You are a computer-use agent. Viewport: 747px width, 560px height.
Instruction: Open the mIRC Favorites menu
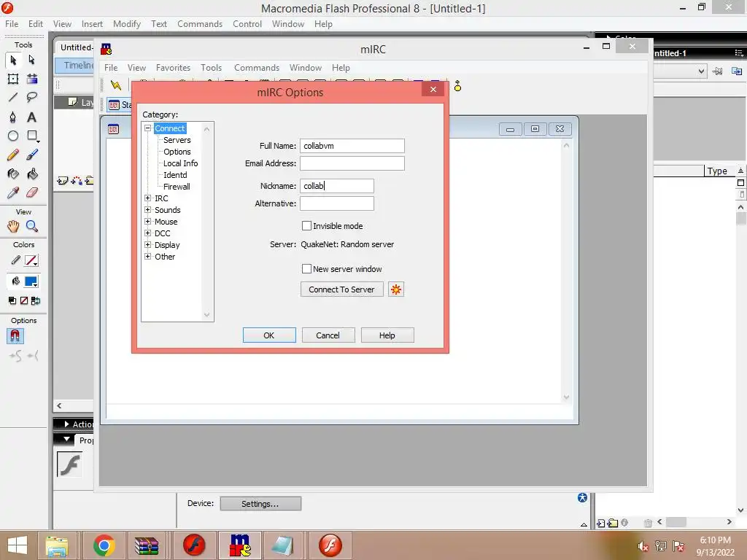coord(173,68)
